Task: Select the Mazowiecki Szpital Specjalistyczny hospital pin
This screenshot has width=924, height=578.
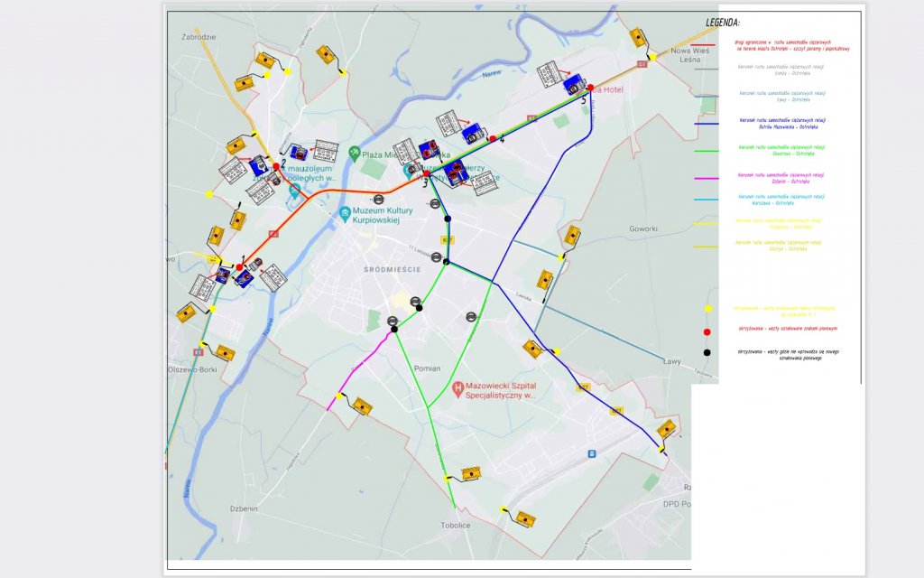Action: coord(458,389)
